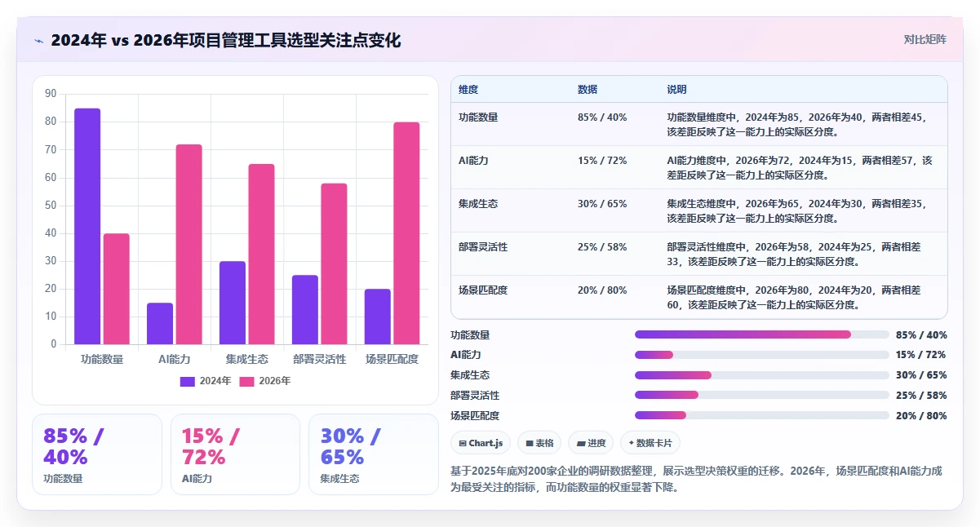This screenshot has height=527, width=980.
Task: Click the 功能数量 table row name
Action: click(478, 117)
